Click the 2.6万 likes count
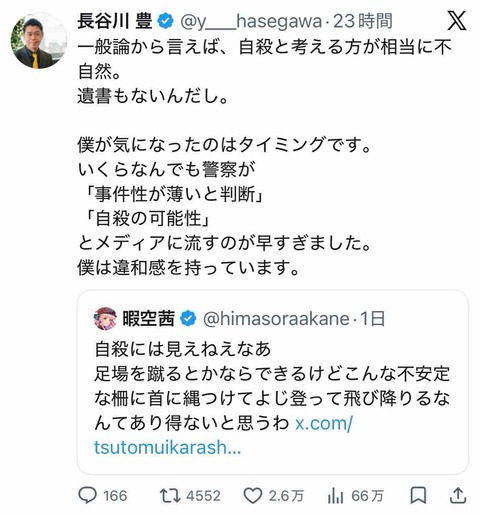The image size is (480, 515). click(x=286, y=496)
